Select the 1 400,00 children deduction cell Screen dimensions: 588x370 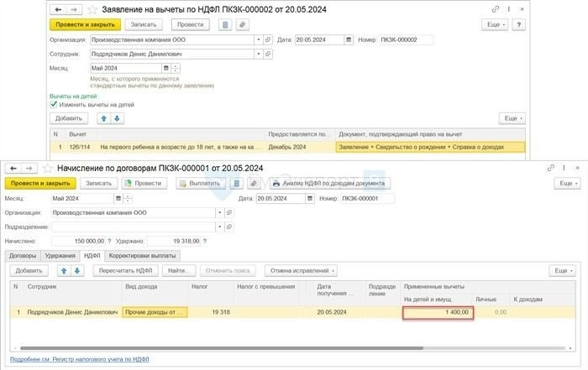pyautogui.click(x=437, y=312)
